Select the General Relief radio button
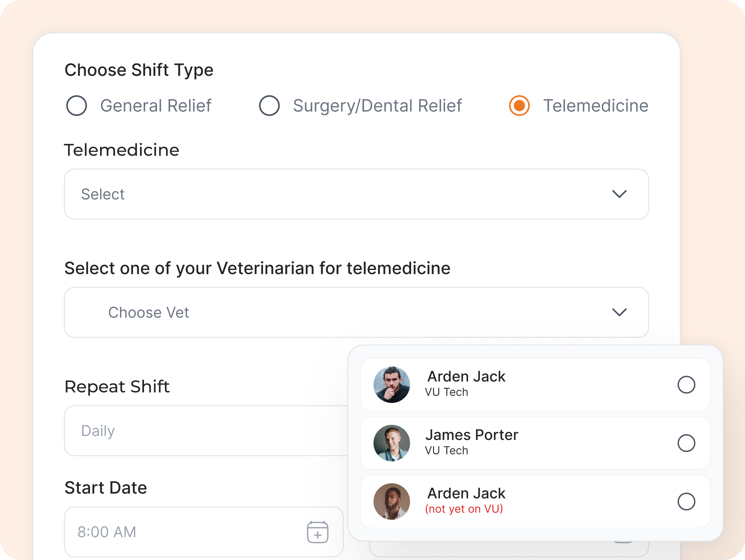The image size is (745, 560). coord(76,106)
